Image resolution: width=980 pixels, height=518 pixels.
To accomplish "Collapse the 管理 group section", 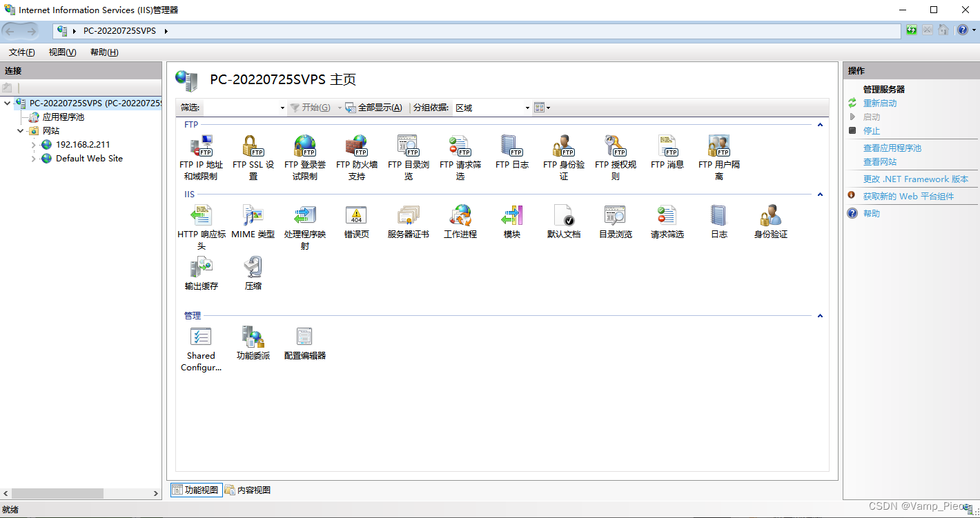I will pyautogui.click(x=820, y=316).
